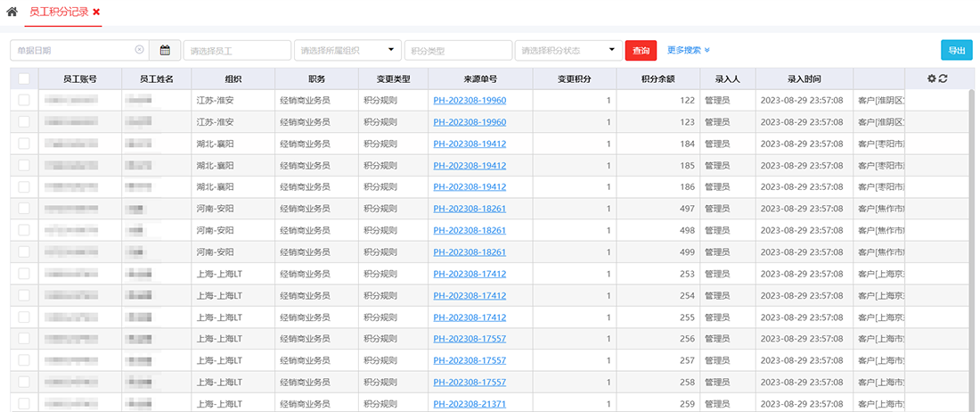Click the vertical table scrollbar

(973, 223)
